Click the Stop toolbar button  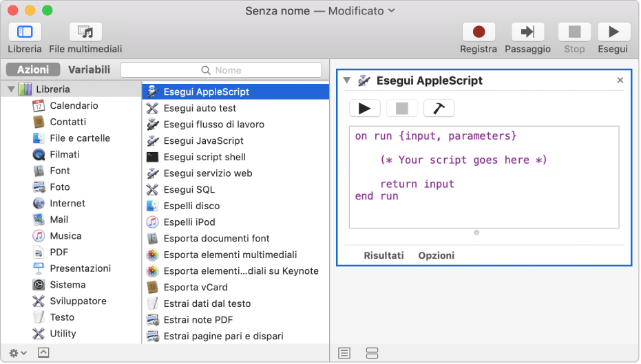574,32
